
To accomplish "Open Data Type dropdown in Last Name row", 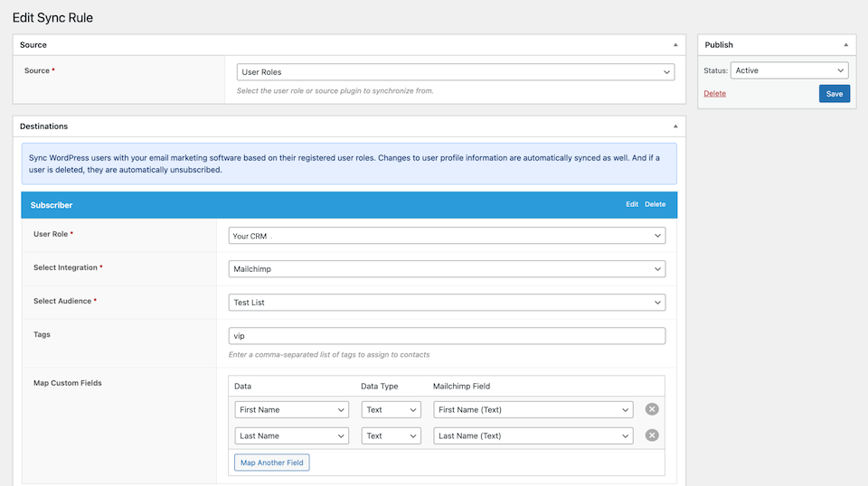I will [391, 435].
